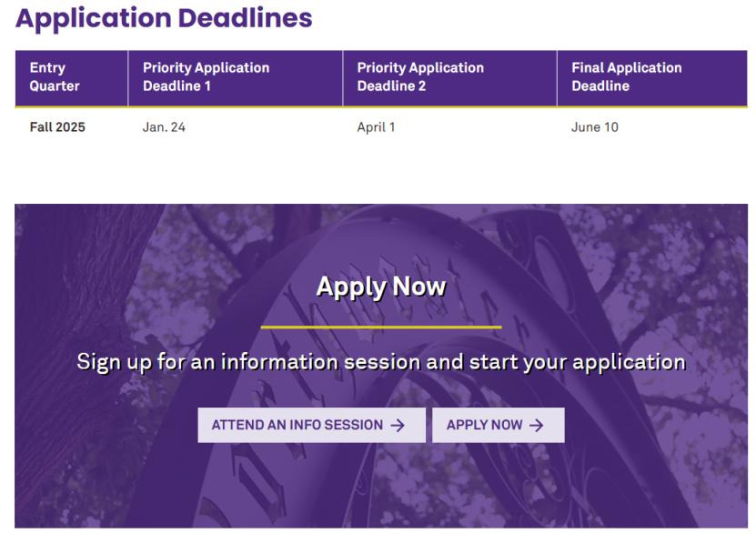
Task: Select the Entry Quarter column header
Action: 55,77
